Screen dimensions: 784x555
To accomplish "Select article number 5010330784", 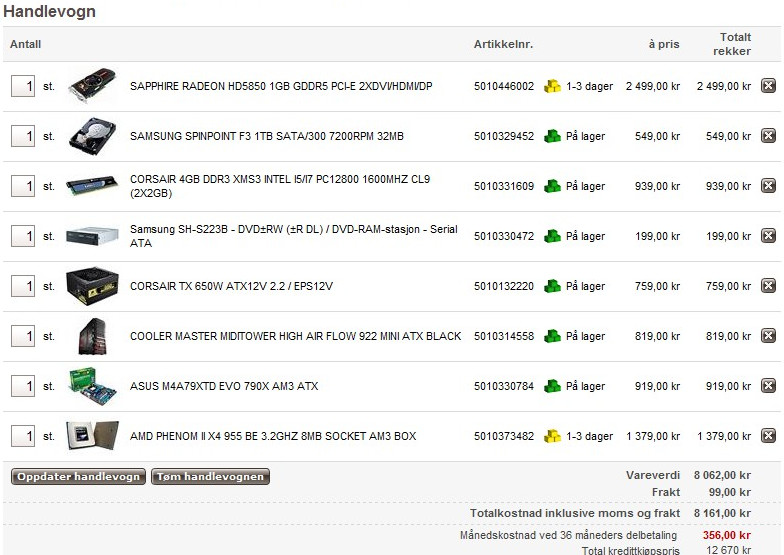I will coord(504,386).
